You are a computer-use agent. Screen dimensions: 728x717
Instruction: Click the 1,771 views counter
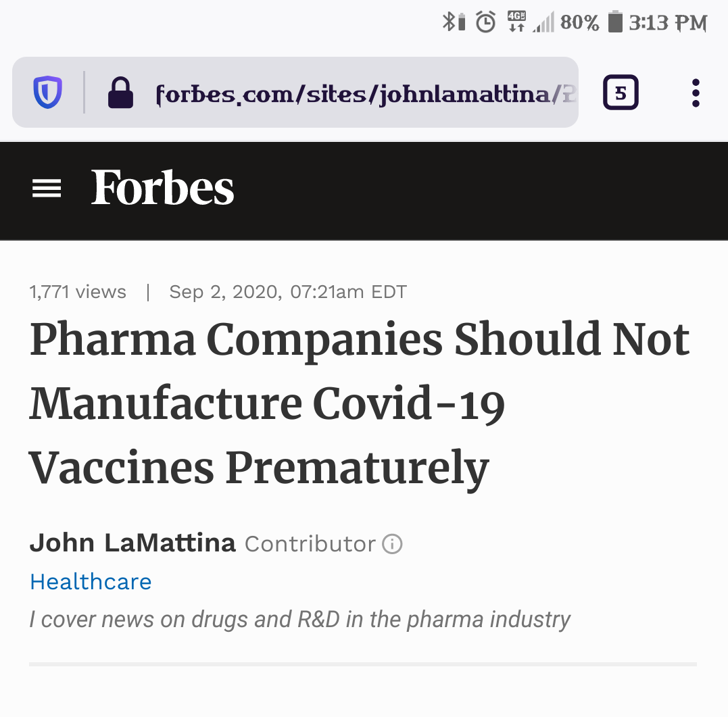tap(78, 292)
